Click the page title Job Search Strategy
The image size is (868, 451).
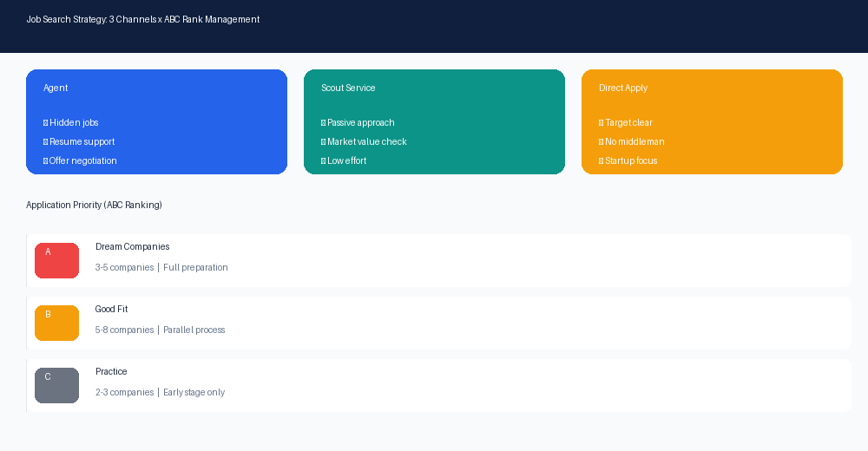pos(143,19)
